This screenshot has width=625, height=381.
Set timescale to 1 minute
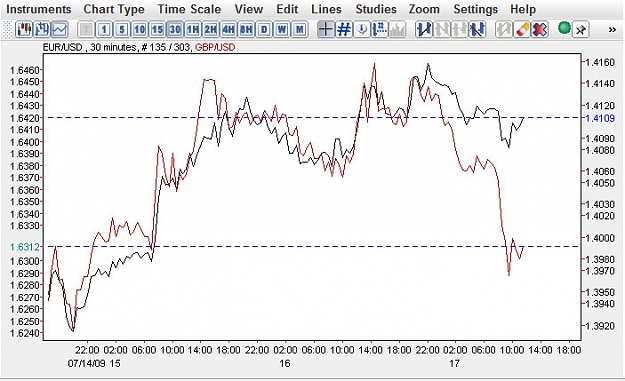104,29
